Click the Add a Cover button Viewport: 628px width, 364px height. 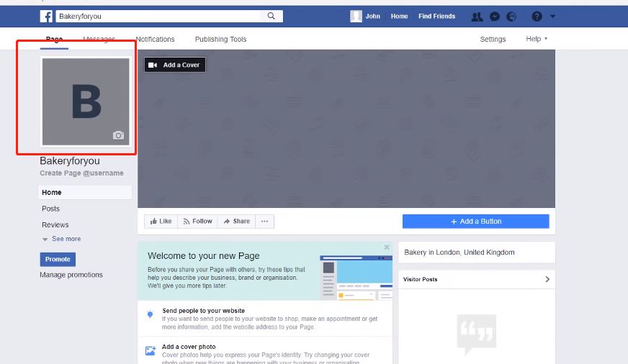click(175, 65)
